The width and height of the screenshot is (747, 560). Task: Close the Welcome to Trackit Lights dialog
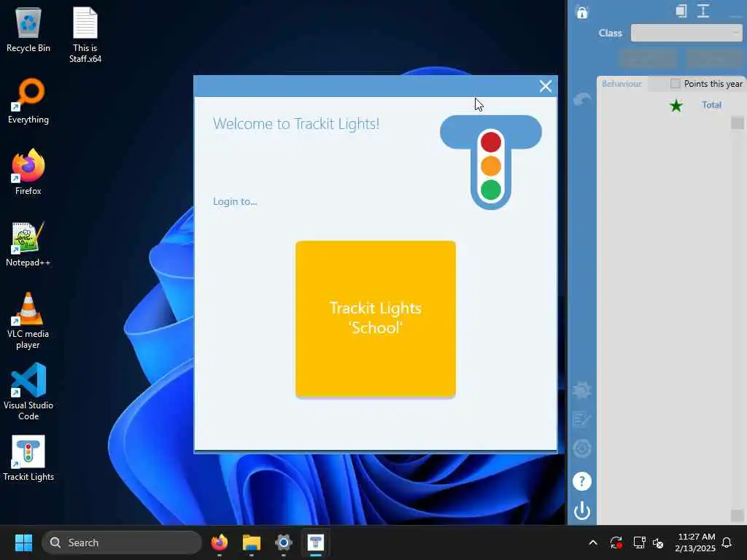(x=546, y=86)
